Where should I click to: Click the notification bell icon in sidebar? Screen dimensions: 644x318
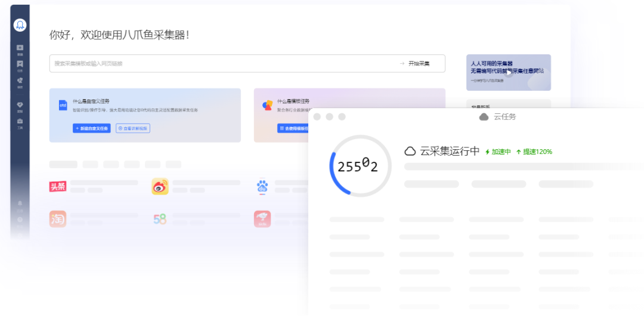tap(20, 203)
